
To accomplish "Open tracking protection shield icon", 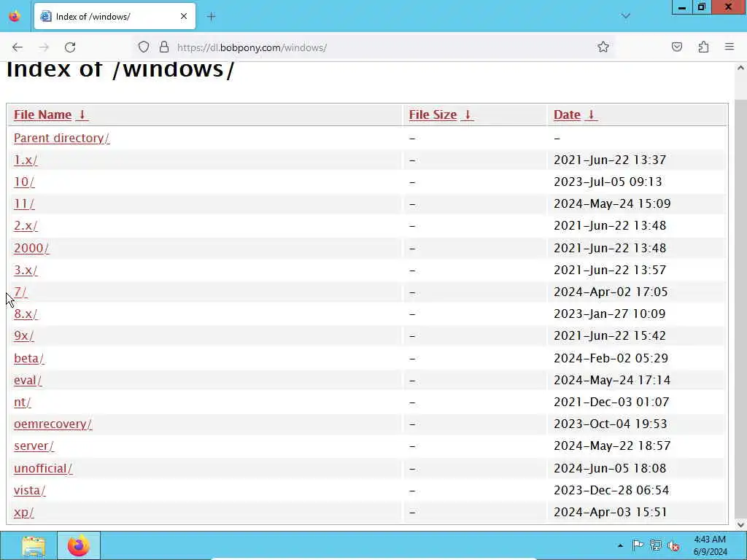I will (x=144, y=47).
